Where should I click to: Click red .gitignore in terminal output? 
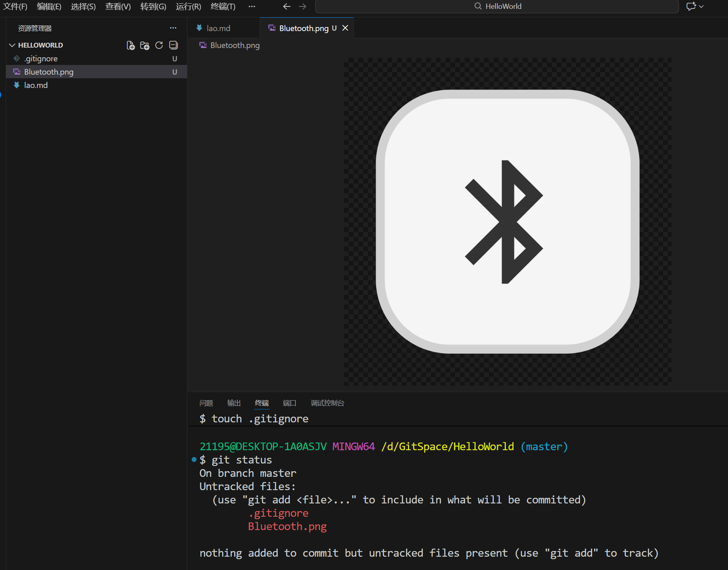(x=278, y=513)
